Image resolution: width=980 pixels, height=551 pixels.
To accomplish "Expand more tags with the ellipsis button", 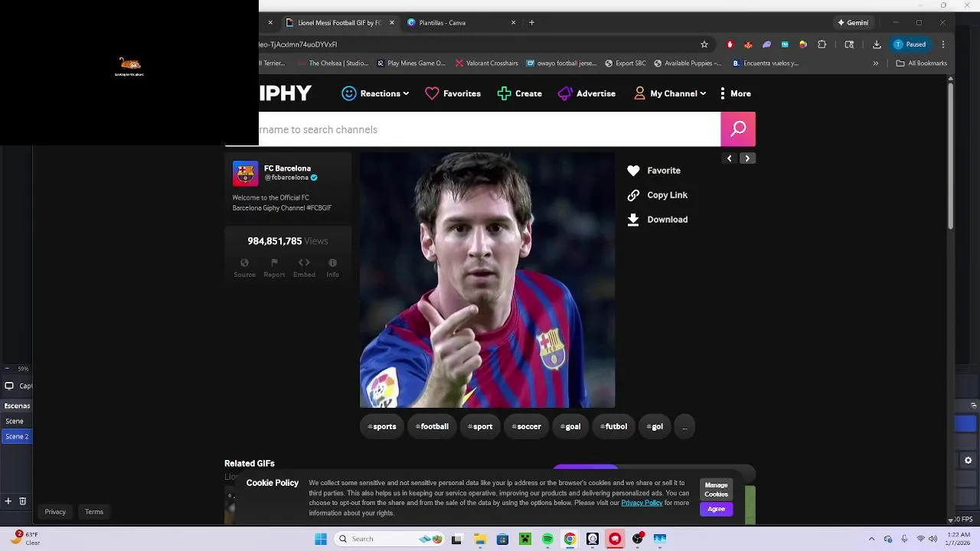I will tap(684, 426).
